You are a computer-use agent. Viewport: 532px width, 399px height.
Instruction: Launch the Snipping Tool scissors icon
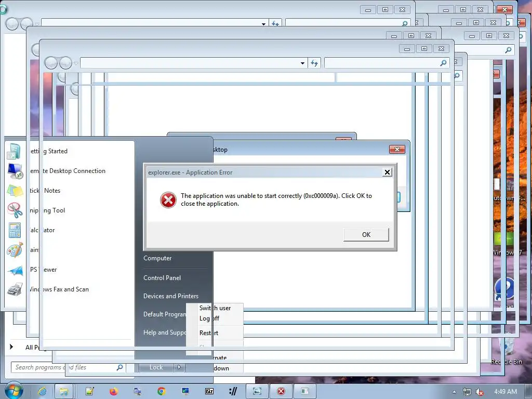15,210
